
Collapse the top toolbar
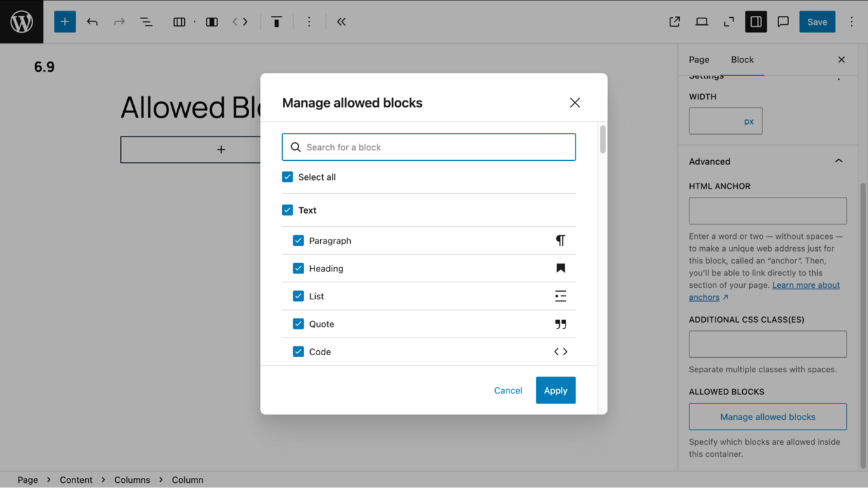click(341, 21)
